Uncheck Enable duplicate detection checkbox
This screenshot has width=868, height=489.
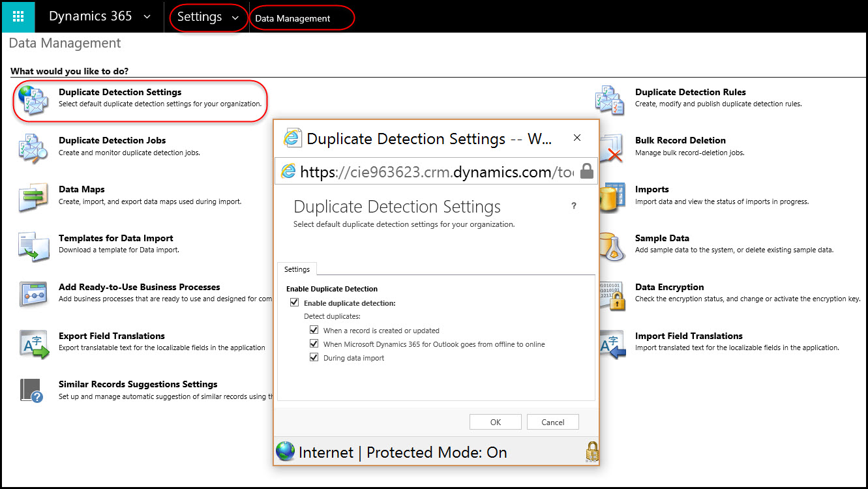click(295, 303)
